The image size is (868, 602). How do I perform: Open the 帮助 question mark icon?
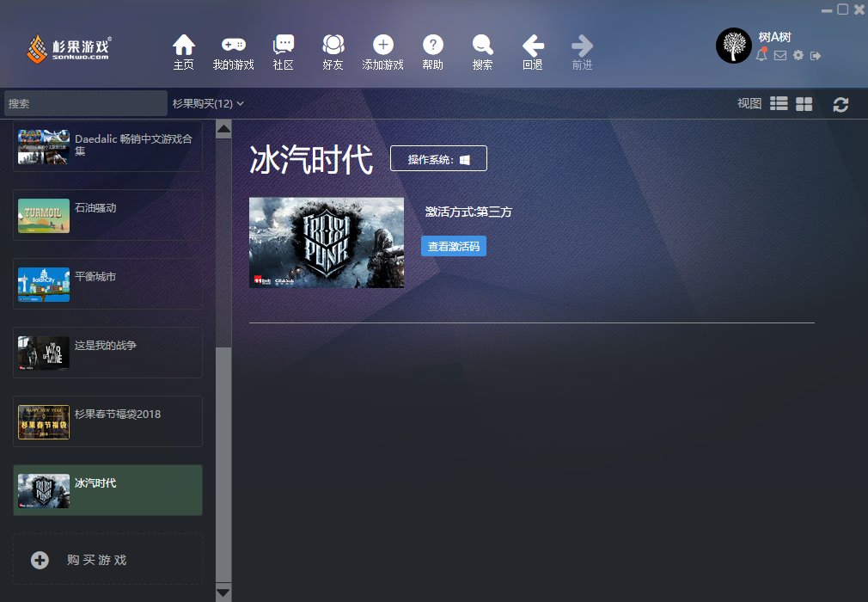(433, 45)
